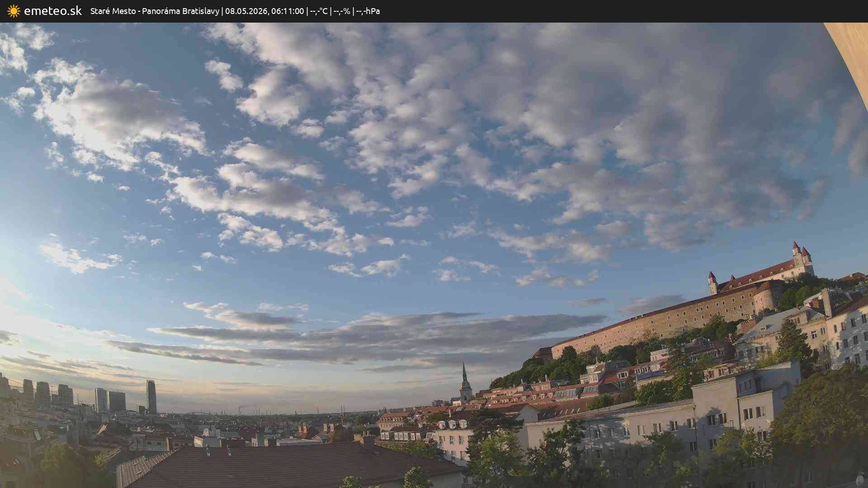Screen dimensions: 868x488
Task: Click the humidity readout '--,-%'
Action: [342, 11]
